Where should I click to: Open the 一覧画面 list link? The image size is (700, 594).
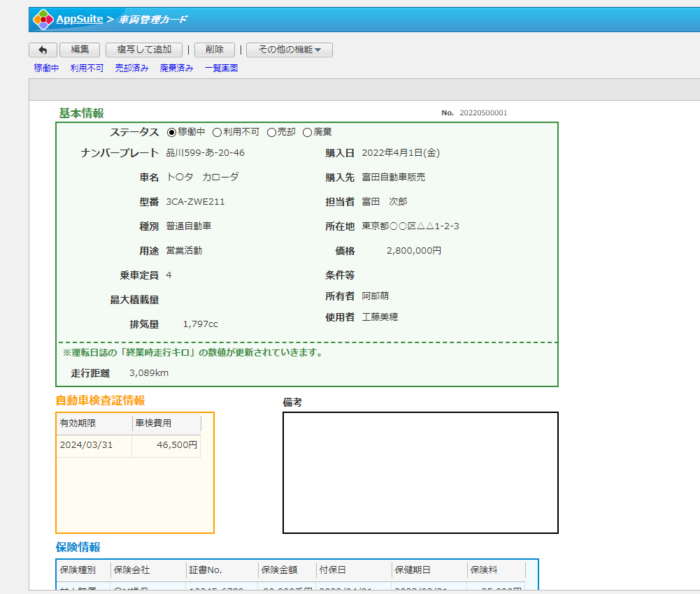(221, 68)
